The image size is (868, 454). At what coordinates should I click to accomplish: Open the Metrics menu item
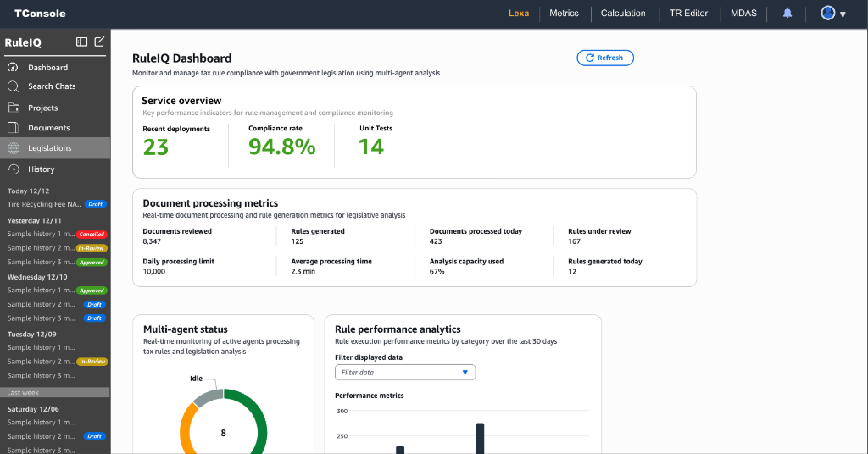pos(564,14)
